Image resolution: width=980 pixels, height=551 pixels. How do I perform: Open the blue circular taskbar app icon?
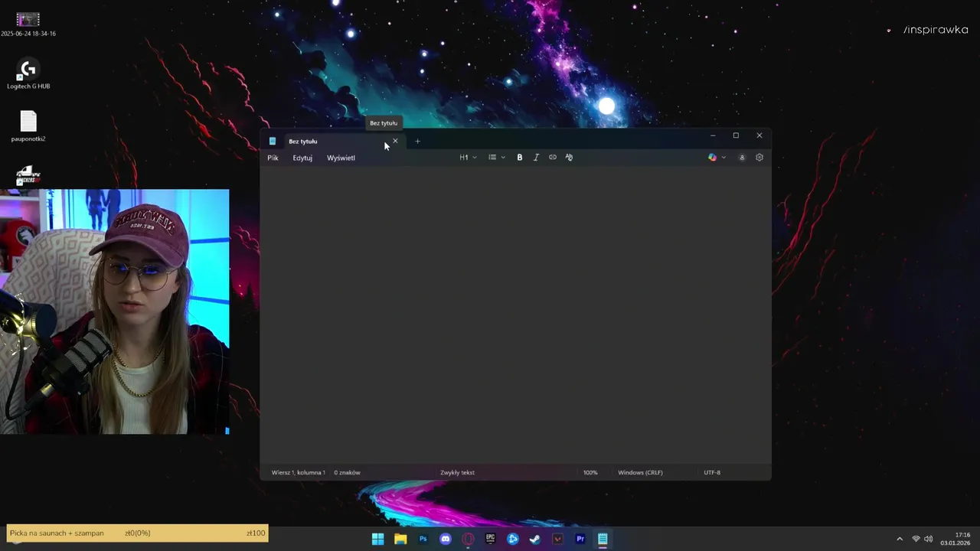coord(513,540)
